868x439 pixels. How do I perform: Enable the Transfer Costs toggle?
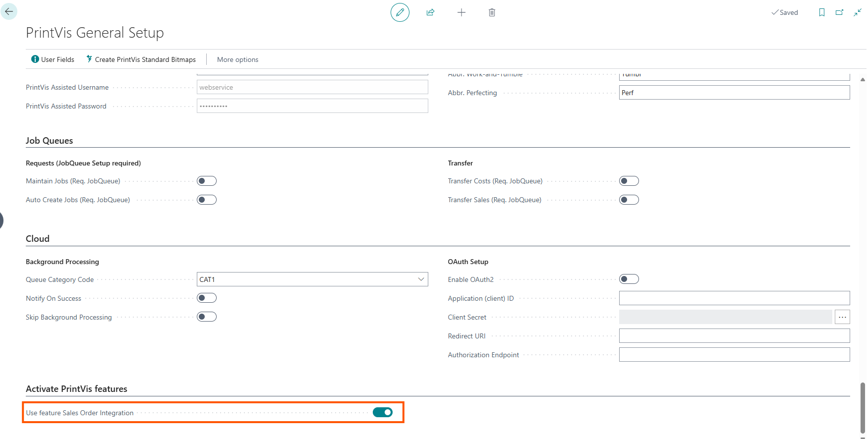tap(629, 181)
